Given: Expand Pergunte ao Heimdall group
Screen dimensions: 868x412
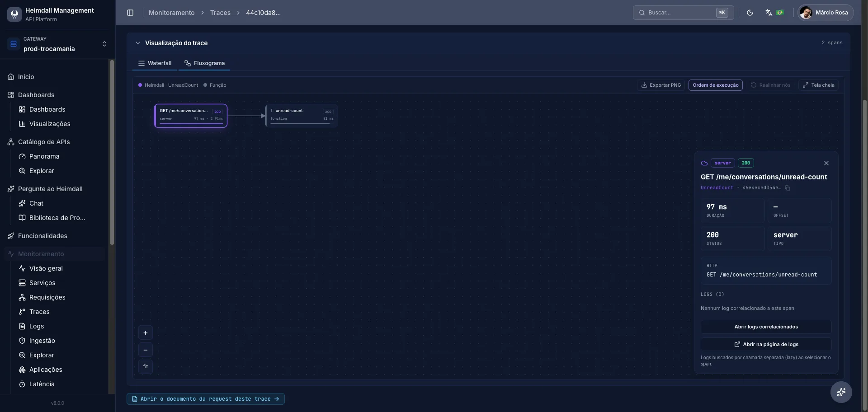Looking at the screenshot, I should pos(54,189).
